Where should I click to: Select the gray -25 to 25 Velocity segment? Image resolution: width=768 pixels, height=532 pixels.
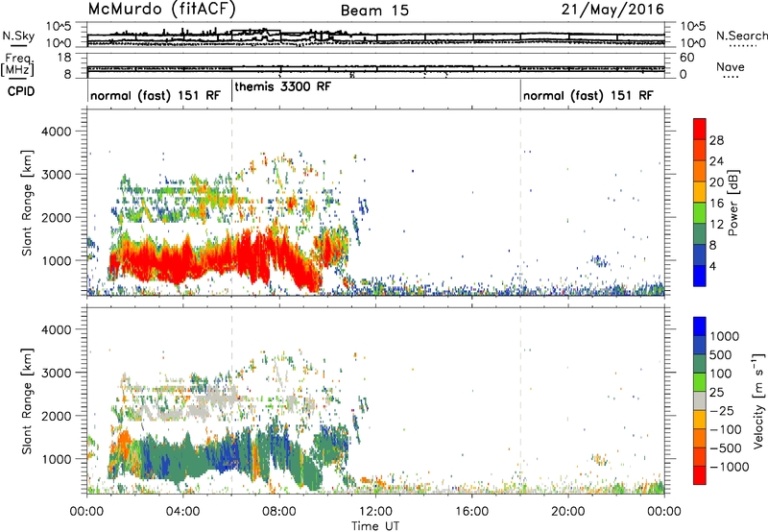point(700,400)
